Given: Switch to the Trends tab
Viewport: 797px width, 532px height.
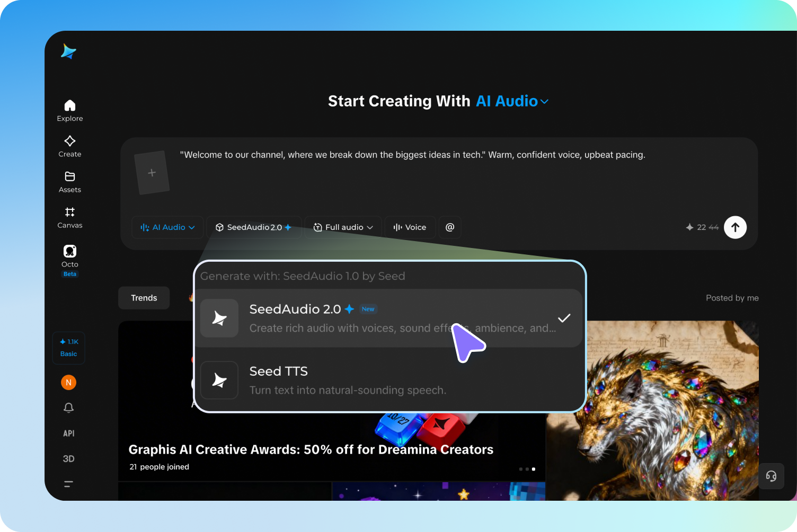Looking at the screenshot, I should (144, 298).
